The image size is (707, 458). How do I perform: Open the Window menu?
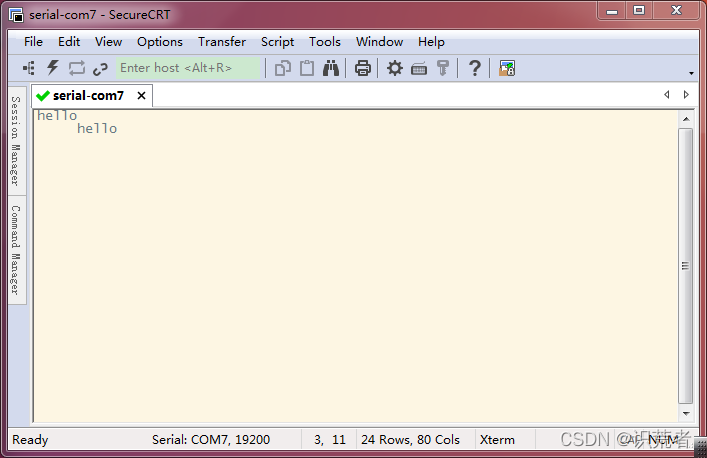(x=379, y=42)
